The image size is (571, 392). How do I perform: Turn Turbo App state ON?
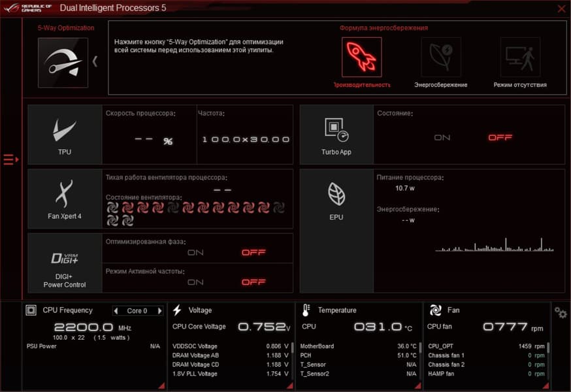[x=442, y=138]
